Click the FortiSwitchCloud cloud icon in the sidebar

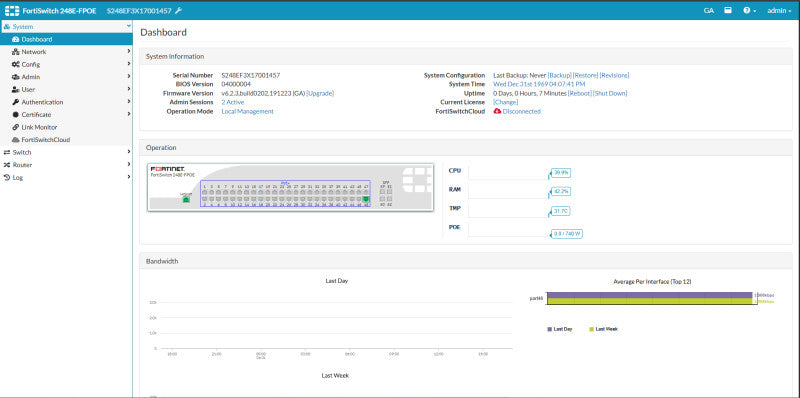pyautogui.click(x=15, y=140)
